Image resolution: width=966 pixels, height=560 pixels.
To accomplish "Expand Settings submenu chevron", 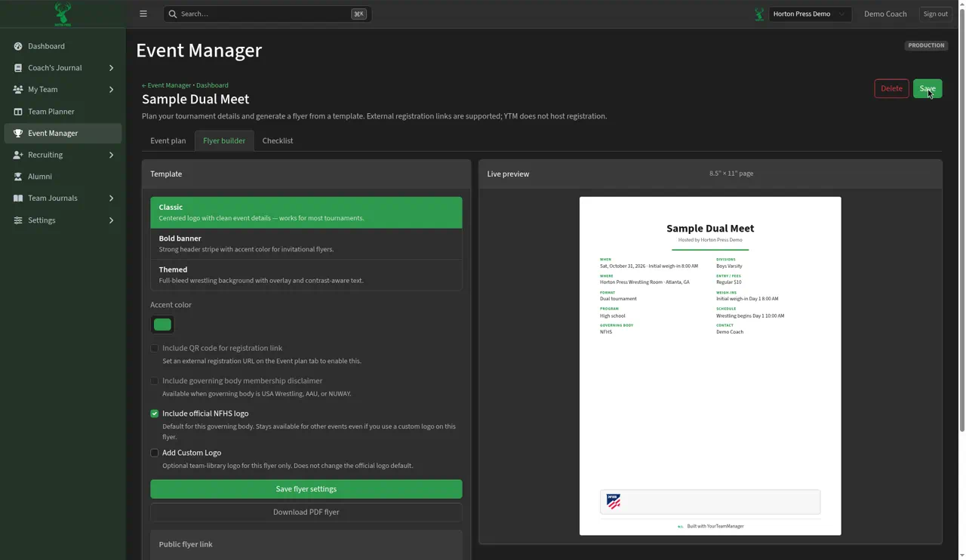I will coord(111,220).
